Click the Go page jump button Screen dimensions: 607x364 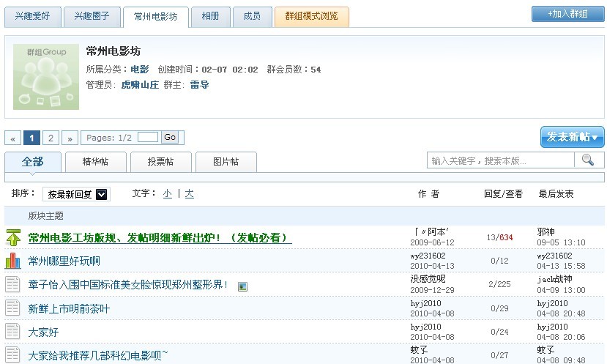click(170, 137)
